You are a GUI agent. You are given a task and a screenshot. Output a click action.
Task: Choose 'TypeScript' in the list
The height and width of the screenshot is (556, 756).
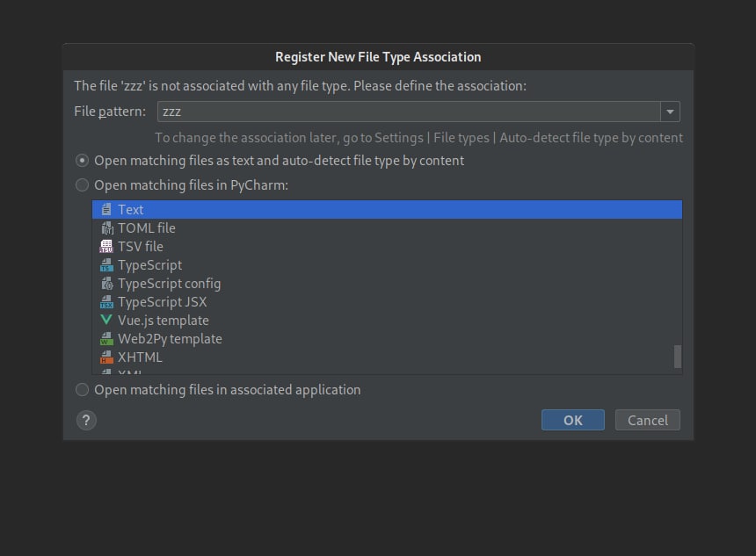[x=387, y=265]
